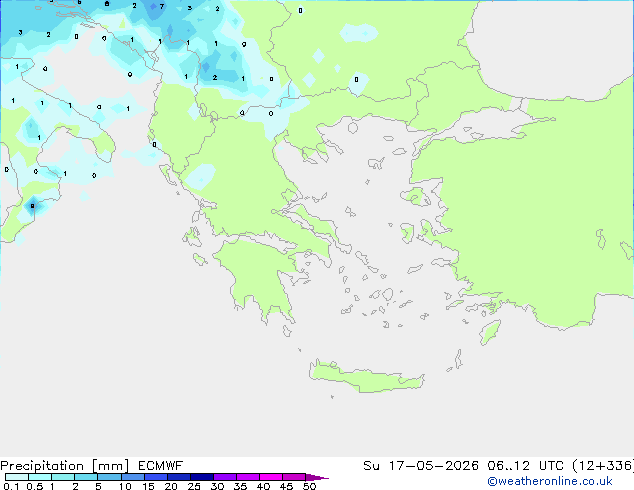Click the "45" legend scale label
Screen dimensions: 634x490
coord(286,486)
